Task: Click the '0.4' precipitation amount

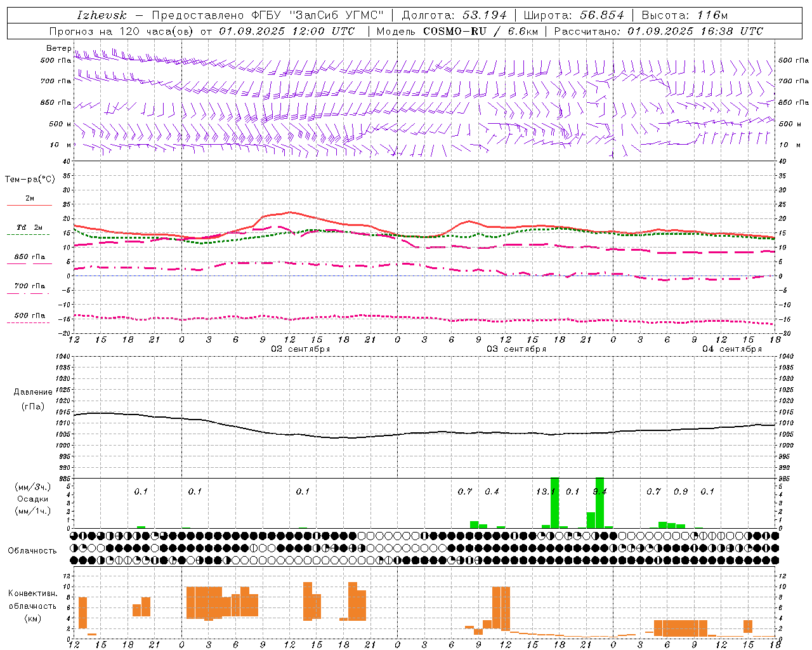Action: coord(492,491)
